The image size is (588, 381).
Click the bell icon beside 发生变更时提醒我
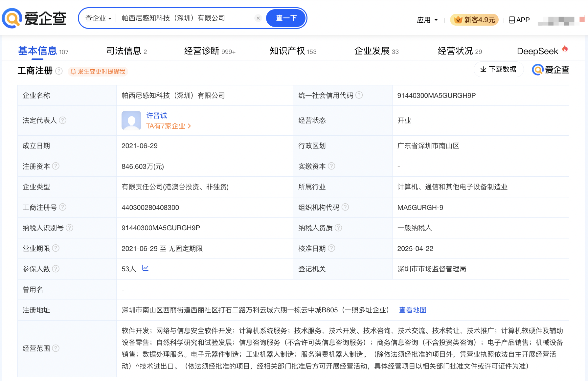(x=73, y=71)
